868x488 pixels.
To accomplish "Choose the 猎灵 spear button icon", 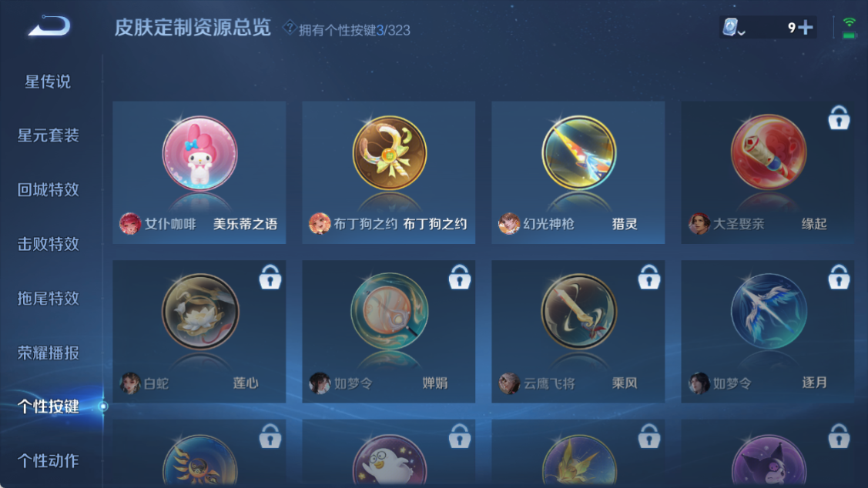I will click(x=578, y=153).
